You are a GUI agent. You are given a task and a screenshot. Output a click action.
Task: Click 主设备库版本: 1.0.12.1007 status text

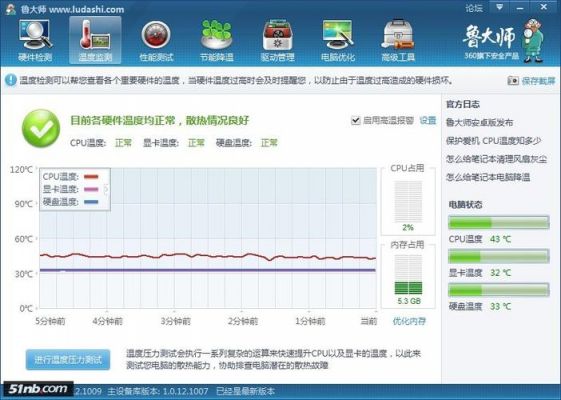point(158,391)
